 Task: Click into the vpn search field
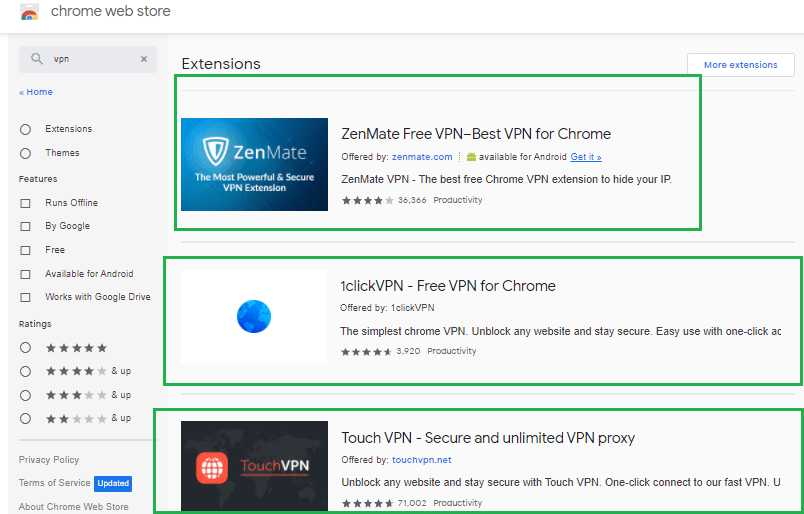pos(88,59)
